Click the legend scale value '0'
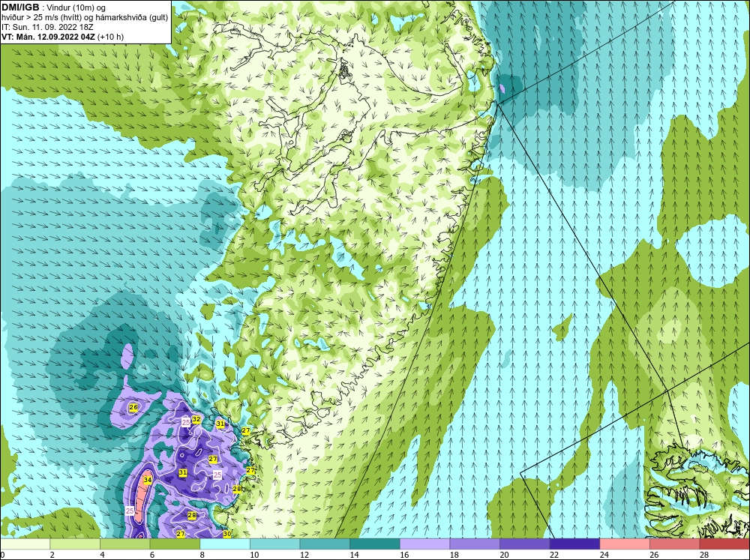This screenshot has width=750, height=560. 2,555
